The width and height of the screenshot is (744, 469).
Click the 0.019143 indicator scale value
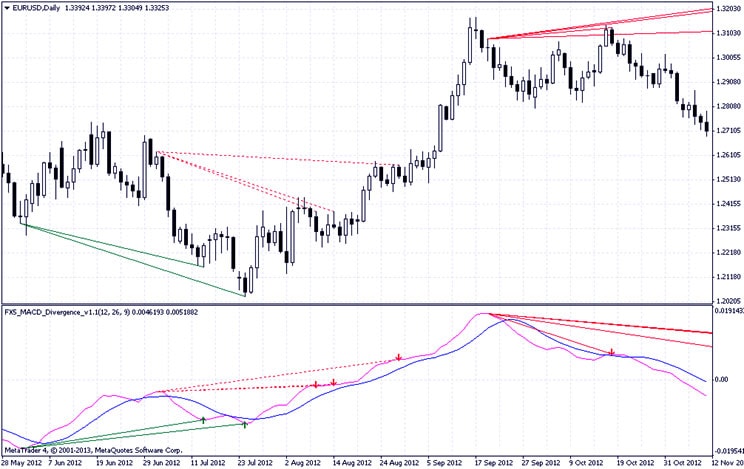point(727,311)
